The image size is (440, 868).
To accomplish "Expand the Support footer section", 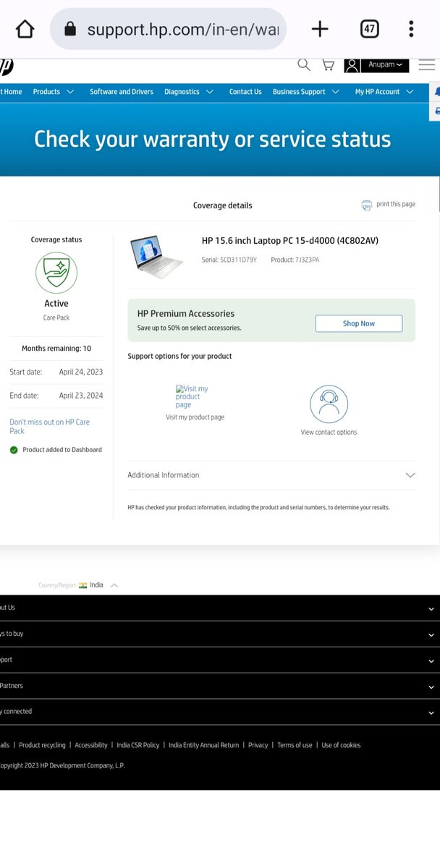I will [x=220, y=660].
